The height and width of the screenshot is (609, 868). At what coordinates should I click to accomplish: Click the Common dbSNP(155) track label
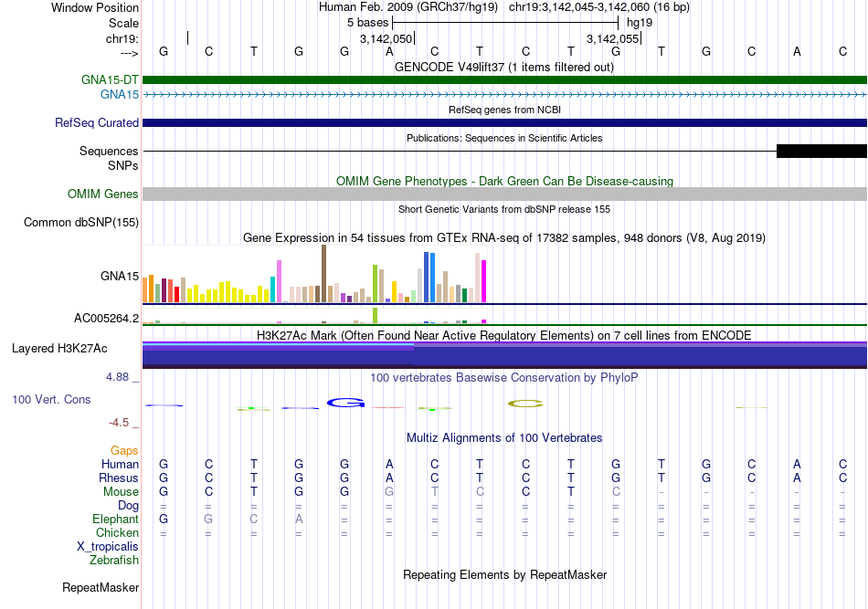[81, 223]
